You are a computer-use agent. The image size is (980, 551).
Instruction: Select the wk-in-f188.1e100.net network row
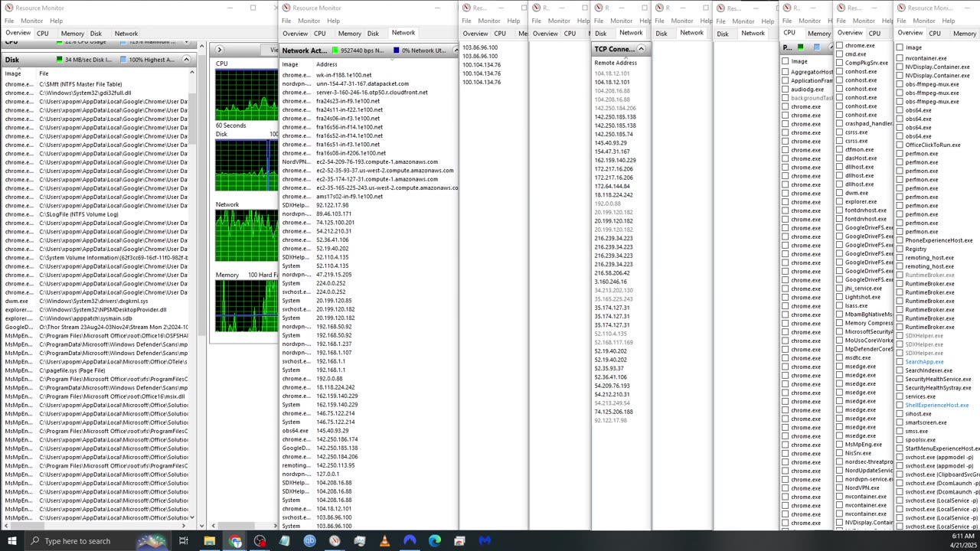click(369, 75)
